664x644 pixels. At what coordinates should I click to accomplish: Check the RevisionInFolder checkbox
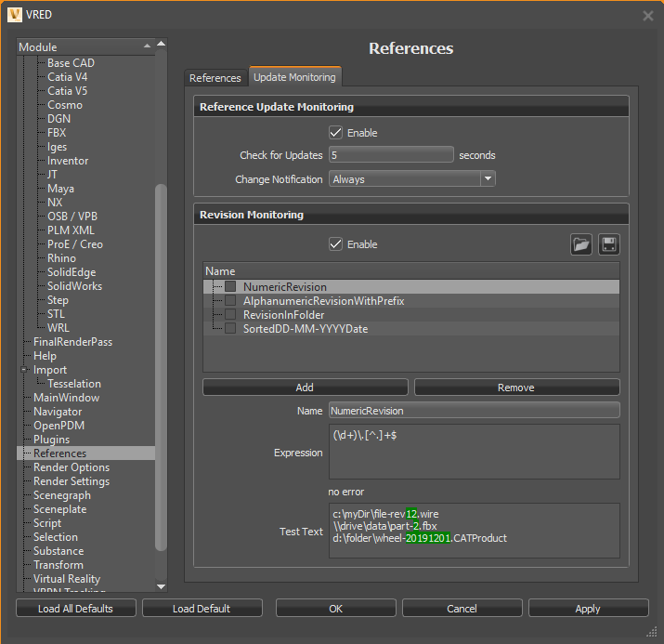click(x=230, y=314)
